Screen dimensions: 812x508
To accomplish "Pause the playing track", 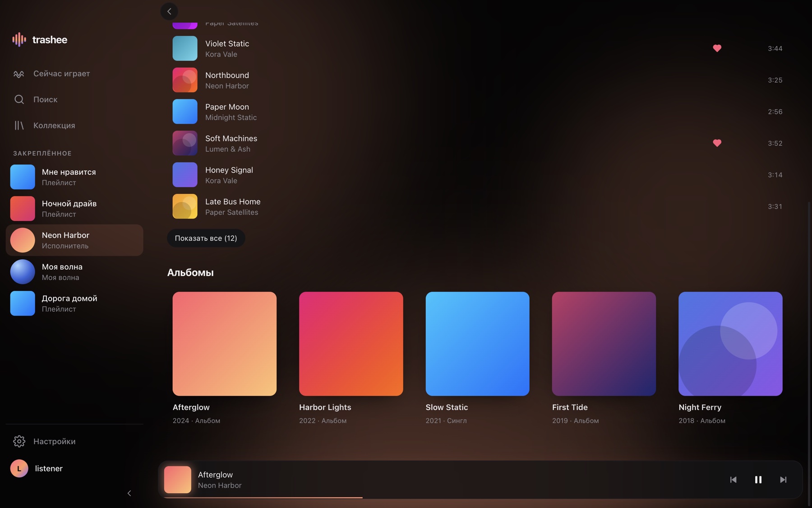I will click(758, 480).
